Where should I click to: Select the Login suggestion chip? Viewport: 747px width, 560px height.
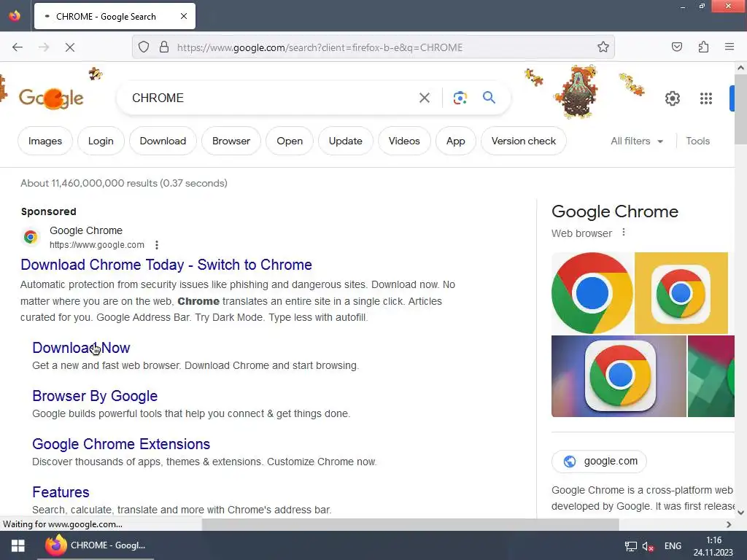[x=101, y=141]
